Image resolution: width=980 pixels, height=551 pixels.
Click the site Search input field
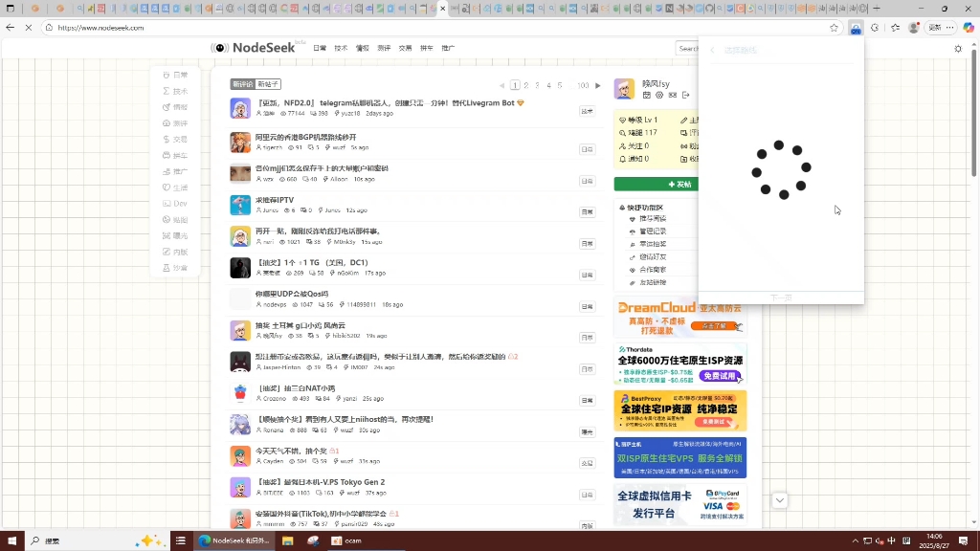tap(687, 48)
